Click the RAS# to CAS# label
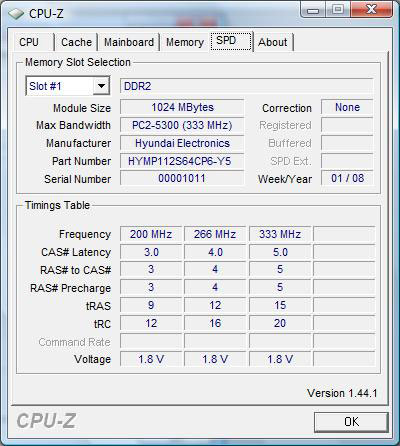The height and width of the screenshot is (446, 400). 75,270
